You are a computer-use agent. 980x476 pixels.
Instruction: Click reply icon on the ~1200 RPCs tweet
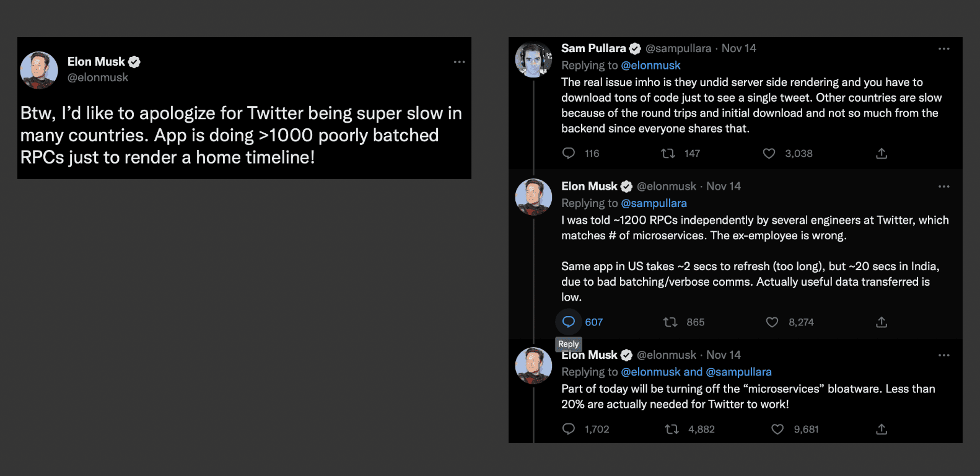pos(569,322)
